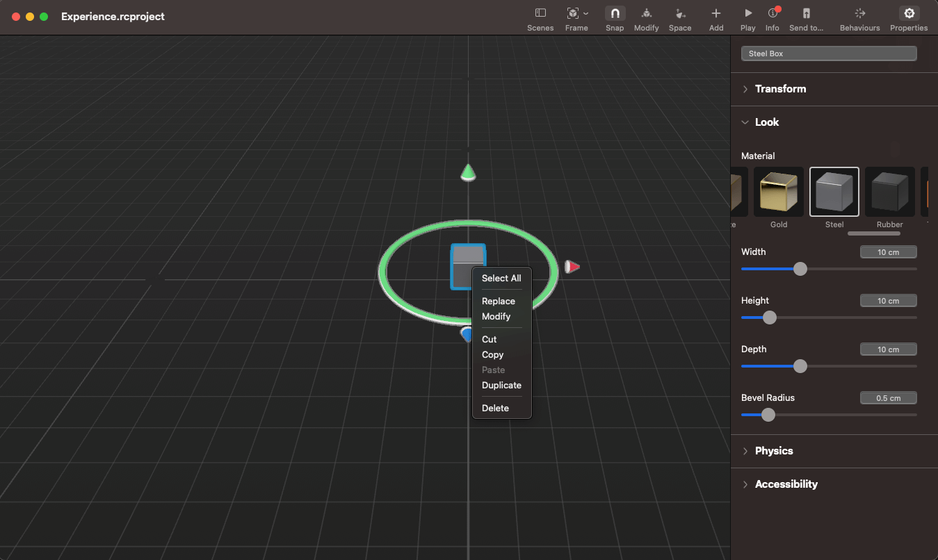938x560 pixels.
Task: Toggle the Snap tool
Action: [615, 13]
